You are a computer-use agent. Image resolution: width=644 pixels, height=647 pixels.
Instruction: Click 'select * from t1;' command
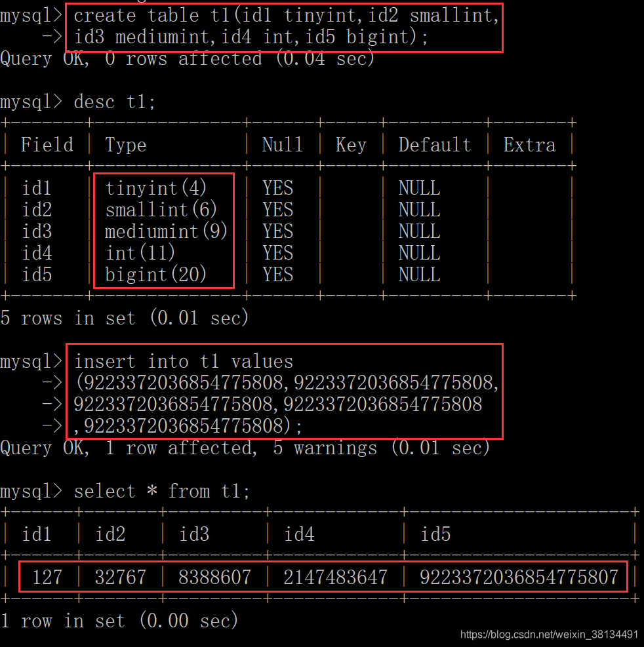(x=162, y=491)
